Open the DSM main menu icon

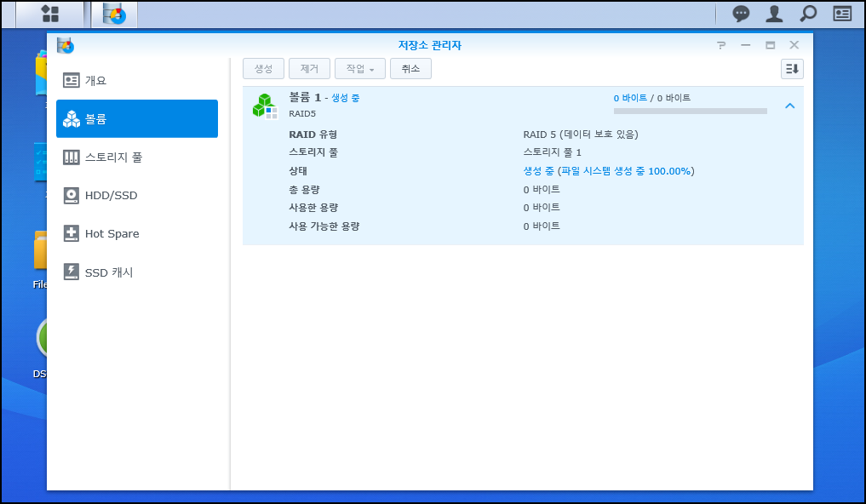[x=50, y=14]
